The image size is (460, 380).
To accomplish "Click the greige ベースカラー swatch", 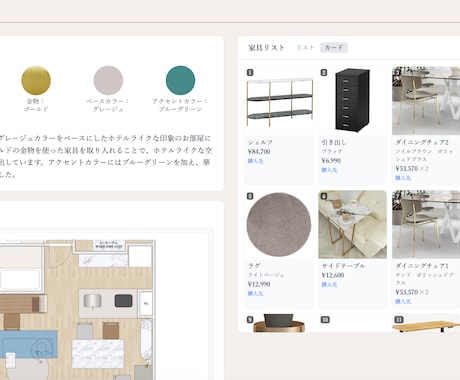I will pyautogui.click(x=108, y=80).
